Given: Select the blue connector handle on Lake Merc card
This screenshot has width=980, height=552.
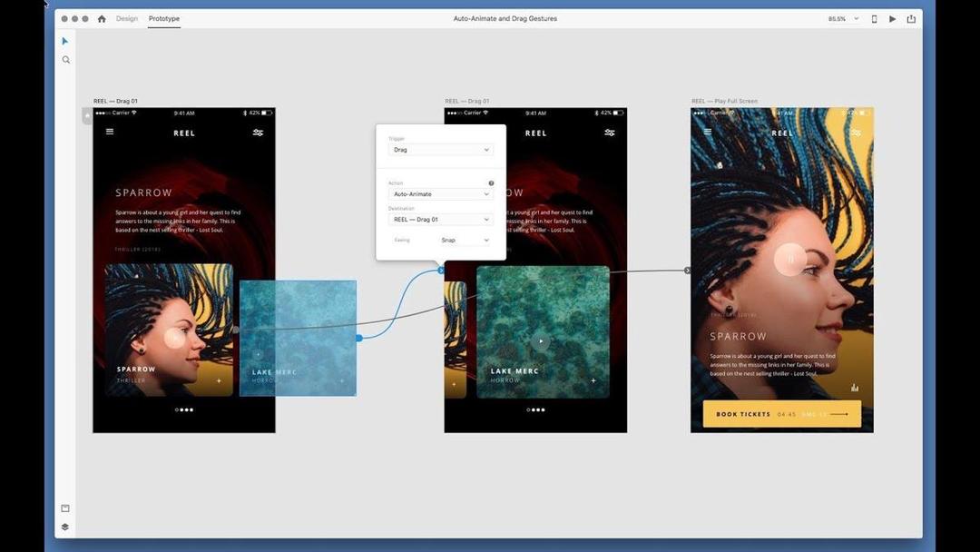Looking at the screenshot, I should point(358,339).
